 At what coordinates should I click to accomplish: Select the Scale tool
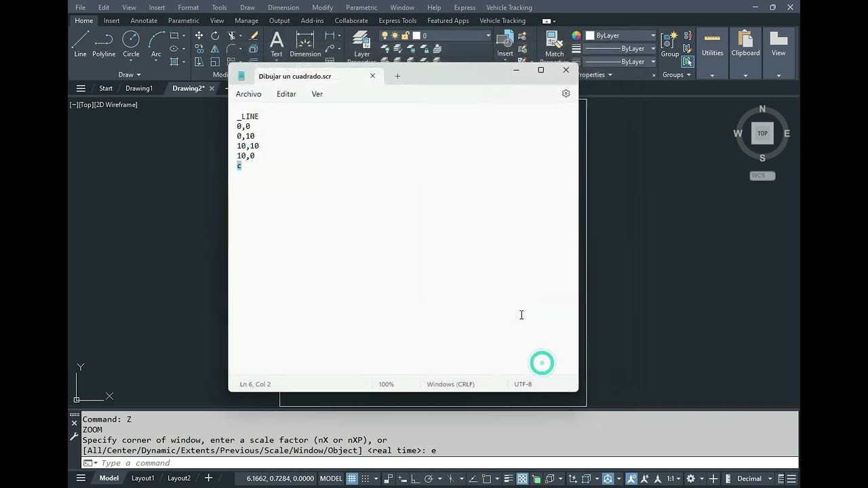(215, 62)
